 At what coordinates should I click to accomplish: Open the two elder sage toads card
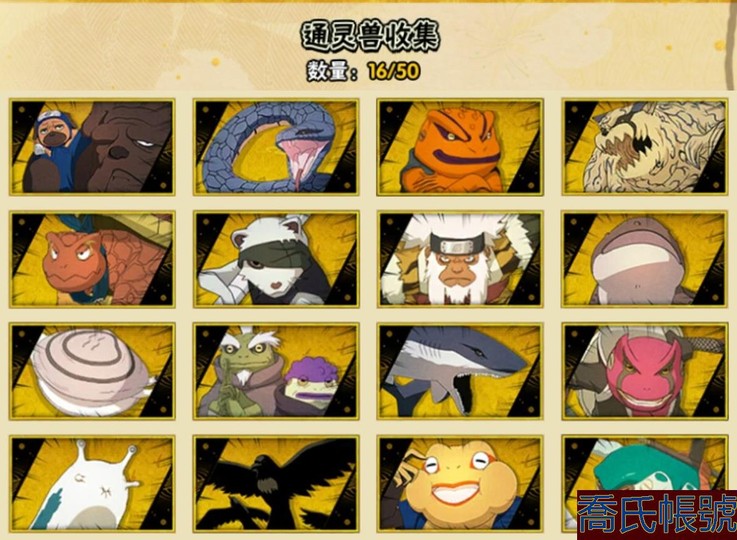pyautogui.click(x=276, y=371)
